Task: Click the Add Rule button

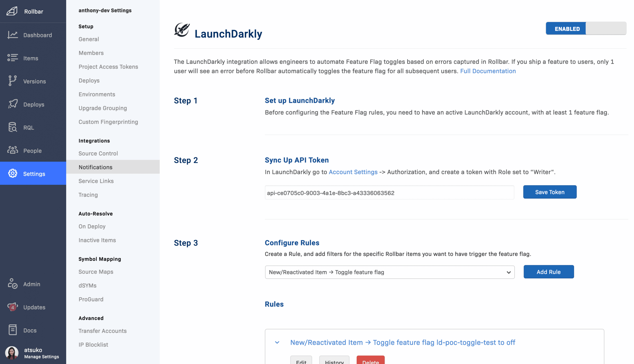Action: (549, 271)
